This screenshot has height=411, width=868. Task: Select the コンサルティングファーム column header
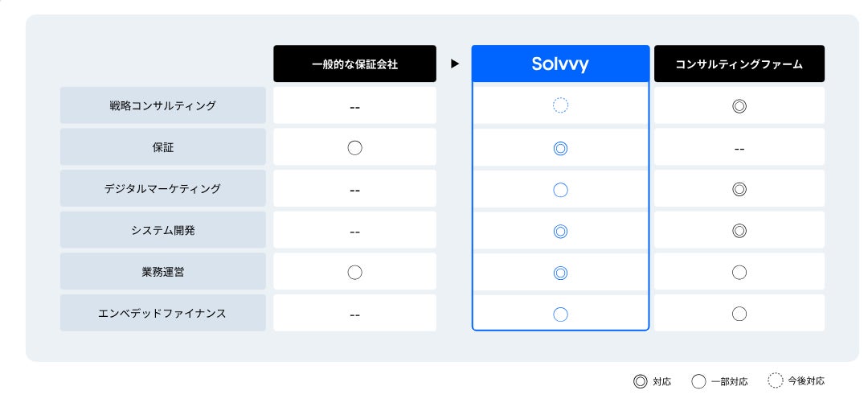pos(739,64)
